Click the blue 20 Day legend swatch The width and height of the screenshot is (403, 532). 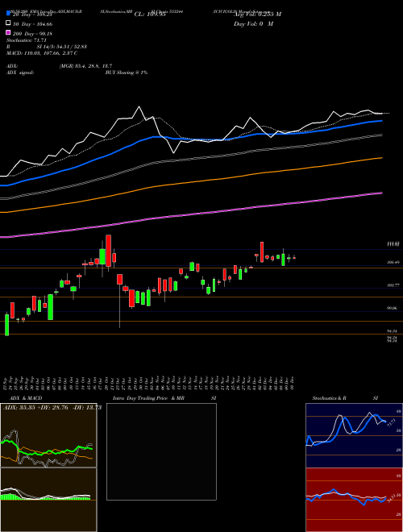point(8,14)
